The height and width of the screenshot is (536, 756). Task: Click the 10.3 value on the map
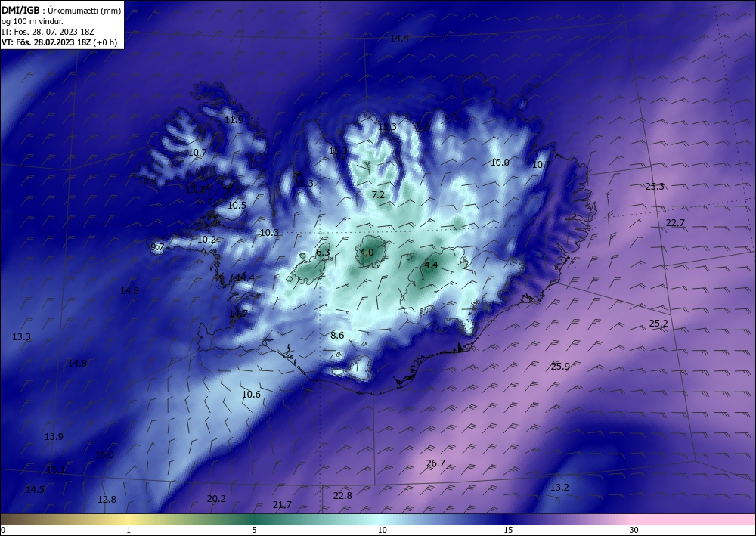tap(269, 233)
